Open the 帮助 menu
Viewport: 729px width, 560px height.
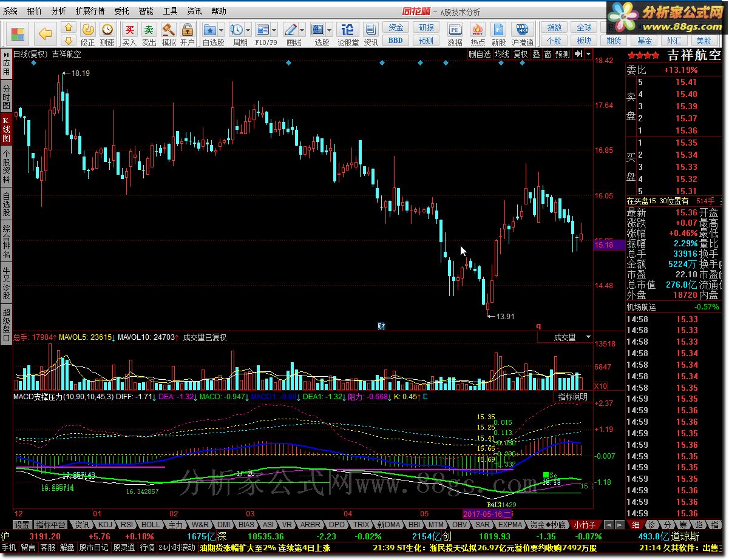click(219, 11)
